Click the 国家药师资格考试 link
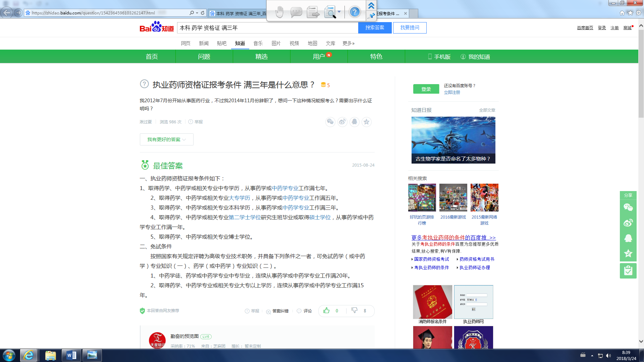644x362 pixels. [x=431, y=259]
